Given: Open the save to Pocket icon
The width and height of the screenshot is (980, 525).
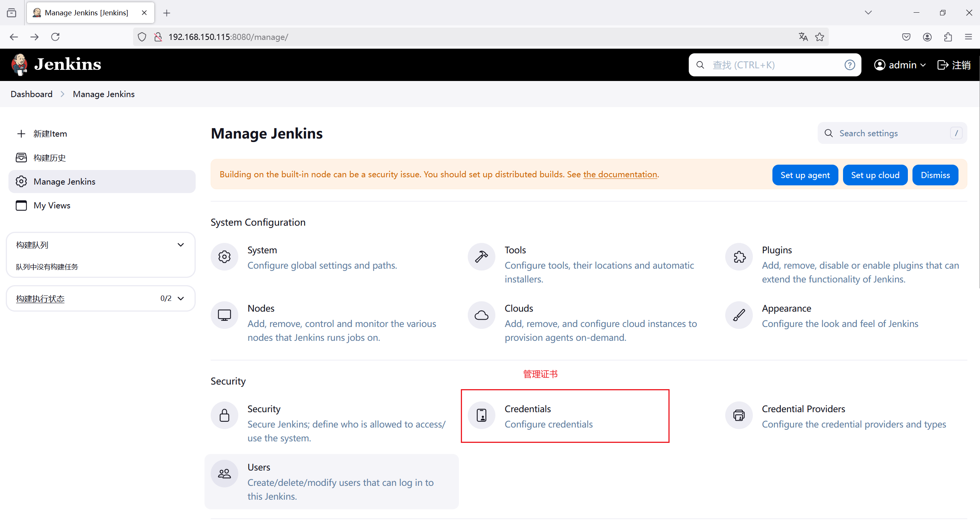Looking at the screenshot, I should tap(906, 37).
